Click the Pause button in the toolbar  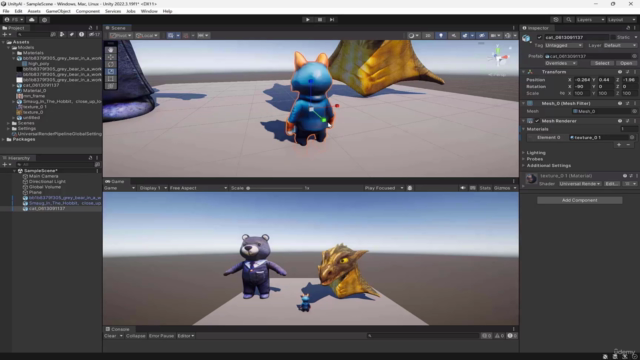(320, 20)
